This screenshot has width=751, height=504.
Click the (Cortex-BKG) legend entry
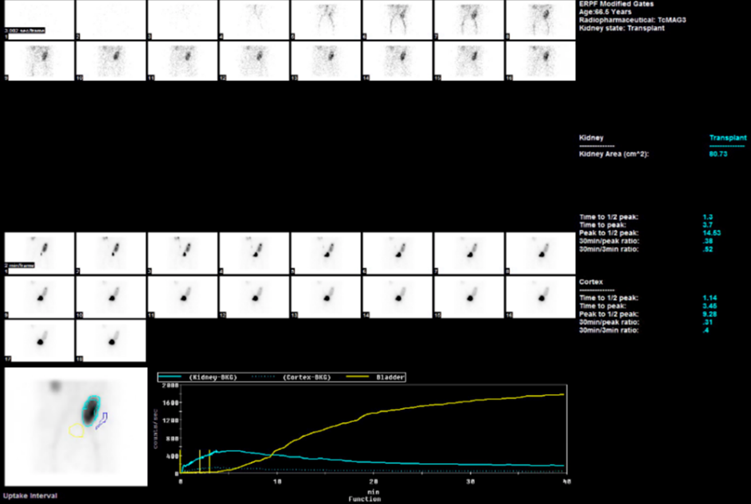click(292, 377)
